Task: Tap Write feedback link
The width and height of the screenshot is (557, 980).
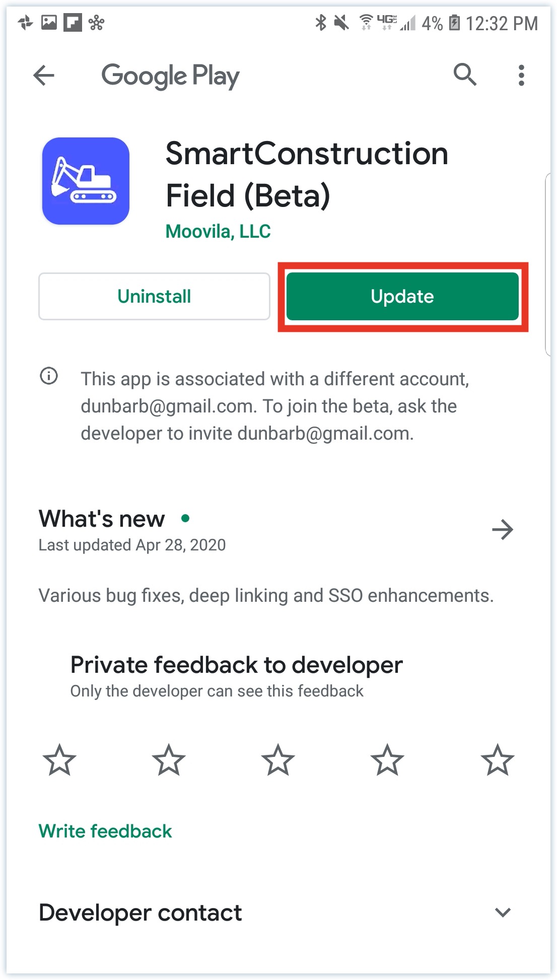Action: (x=105, y=831)
